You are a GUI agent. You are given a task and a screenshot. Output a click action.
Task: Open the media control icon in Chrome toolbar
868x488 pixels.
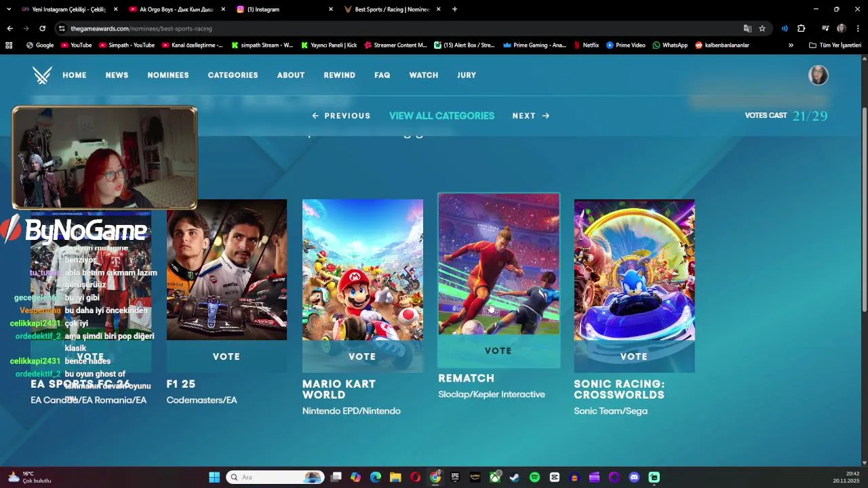tap(825, 28)
